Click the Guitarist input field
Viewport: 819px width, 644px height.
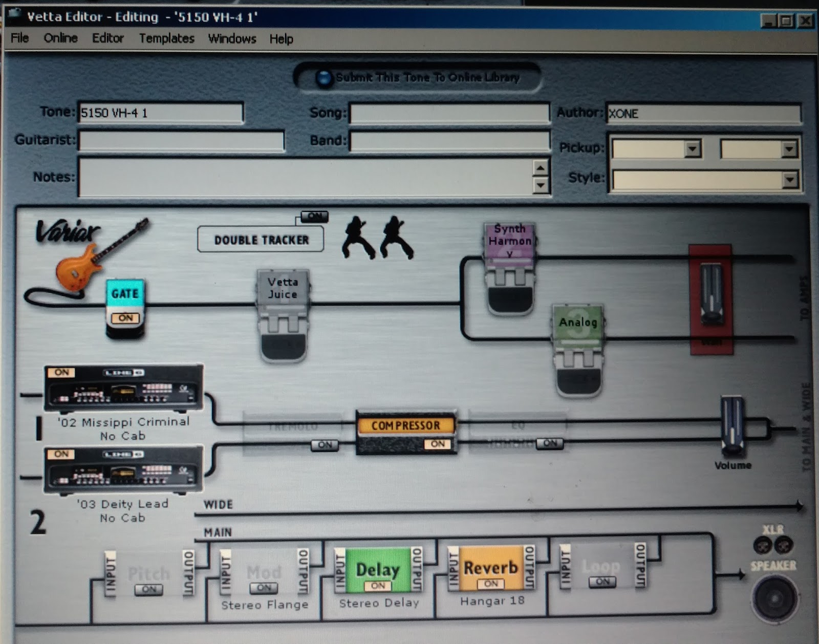(181, 141)
